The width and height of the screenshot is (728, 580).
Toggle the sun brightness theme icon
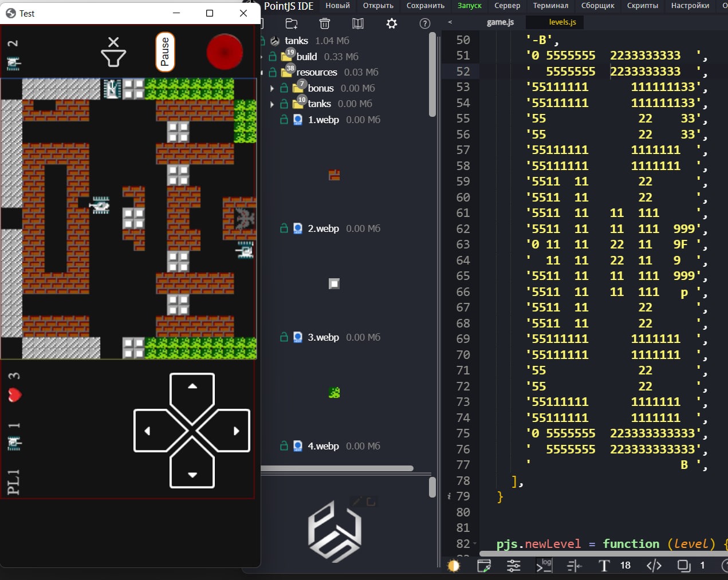click(454, 566)
